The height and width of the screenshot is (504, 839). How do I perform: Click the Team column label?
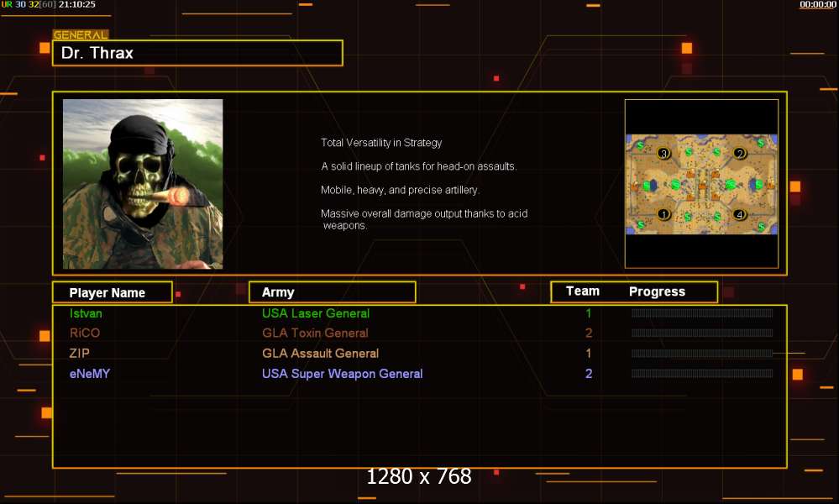point(583,291)
